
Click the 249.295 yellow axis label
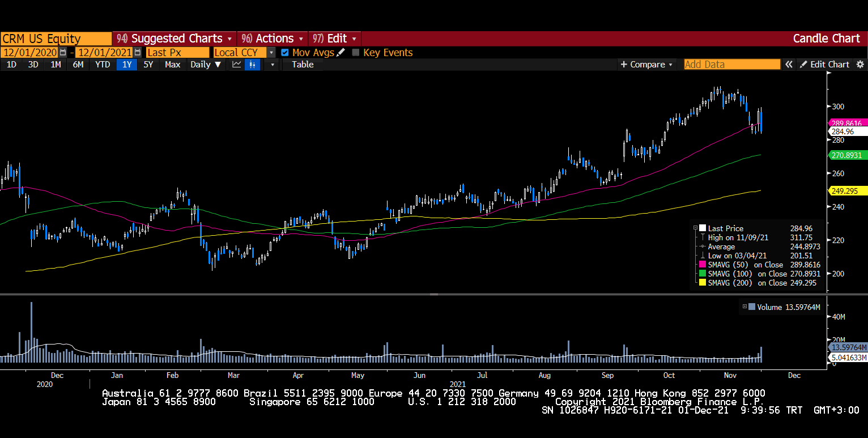coord(848,191)
